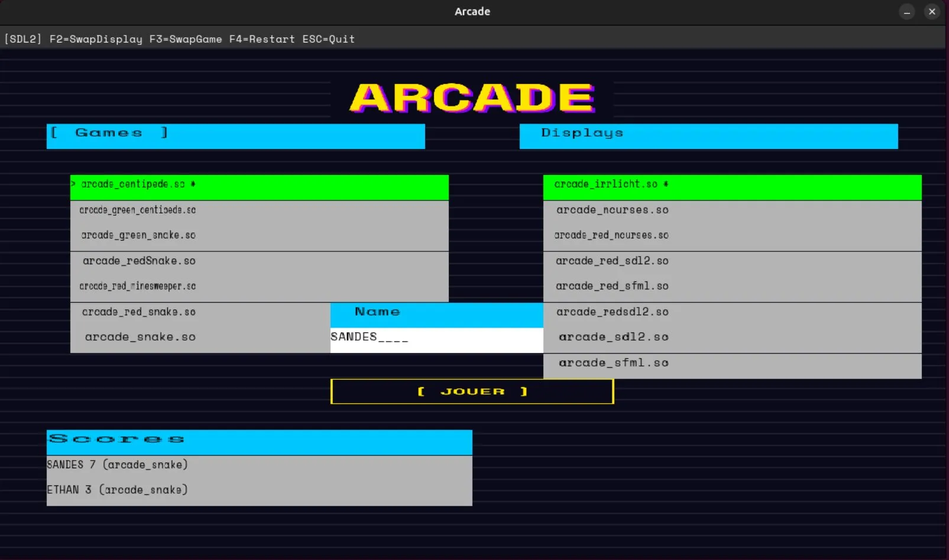Pick arcade_green_snake.so from the Games list
The image size is (949, 560).
(x=259, y=238)
